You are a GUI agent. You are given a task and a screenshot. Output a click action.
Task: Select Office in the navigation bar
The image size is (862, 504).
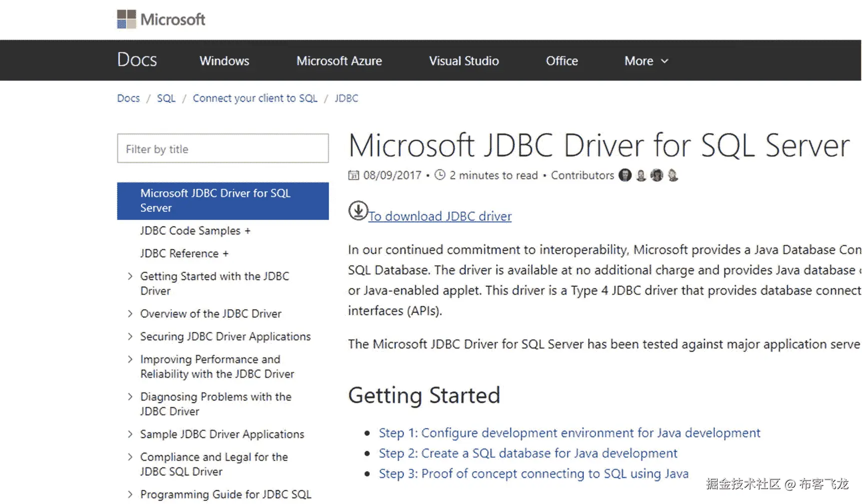tap(562, 61)
